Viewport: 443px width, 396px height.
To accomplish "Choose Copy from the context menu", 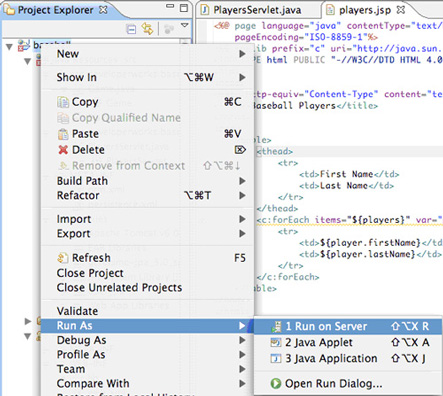I will tap(147, 102).
